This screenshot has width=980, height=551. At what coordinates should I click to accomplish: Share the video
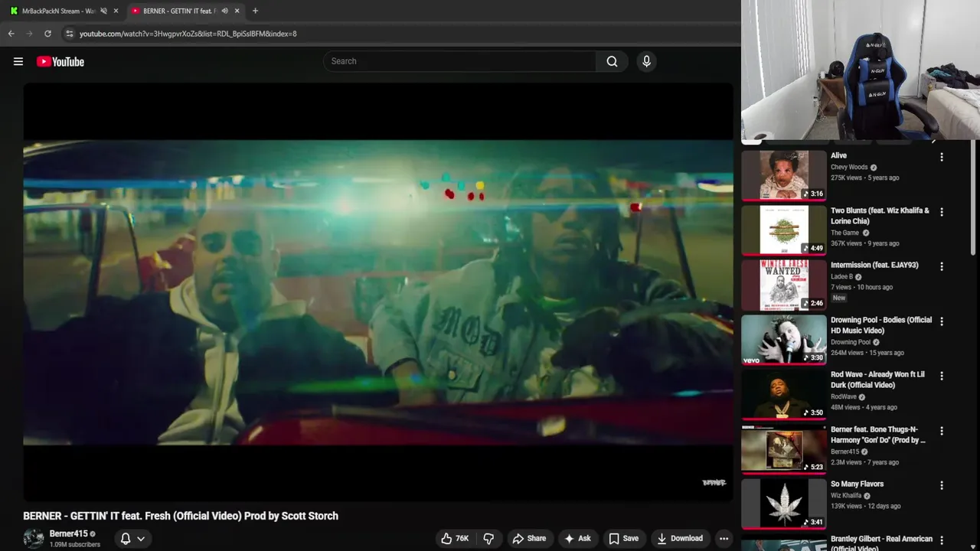(529, 539)
